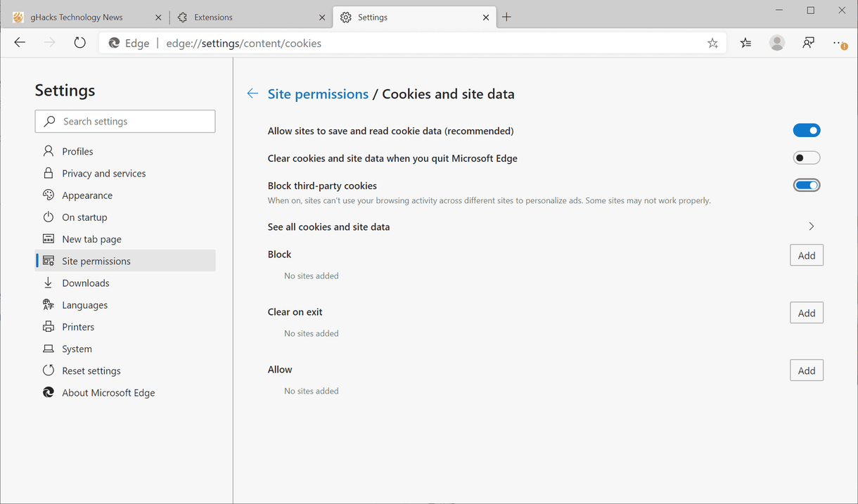Add a site to the Block list
The image size is (858, 504).
click(x=807, y=255)
